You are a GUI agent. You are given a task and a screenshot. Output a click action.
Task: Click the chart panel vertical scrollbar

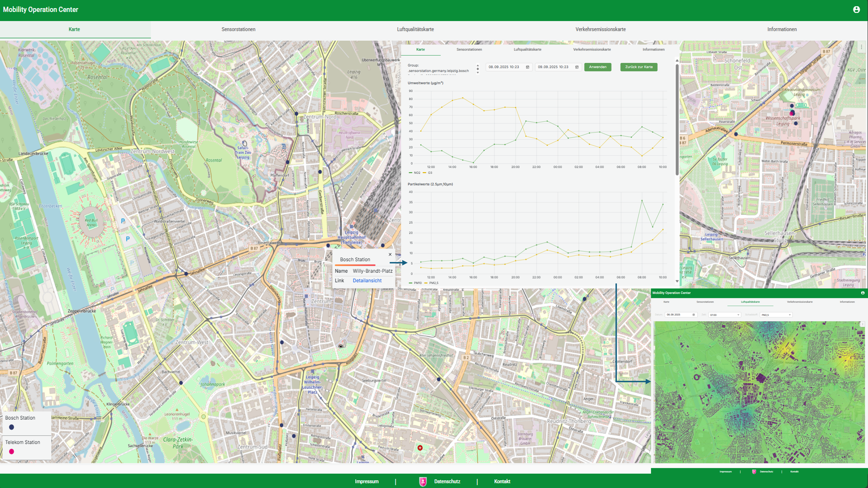(x=677, y=119)
